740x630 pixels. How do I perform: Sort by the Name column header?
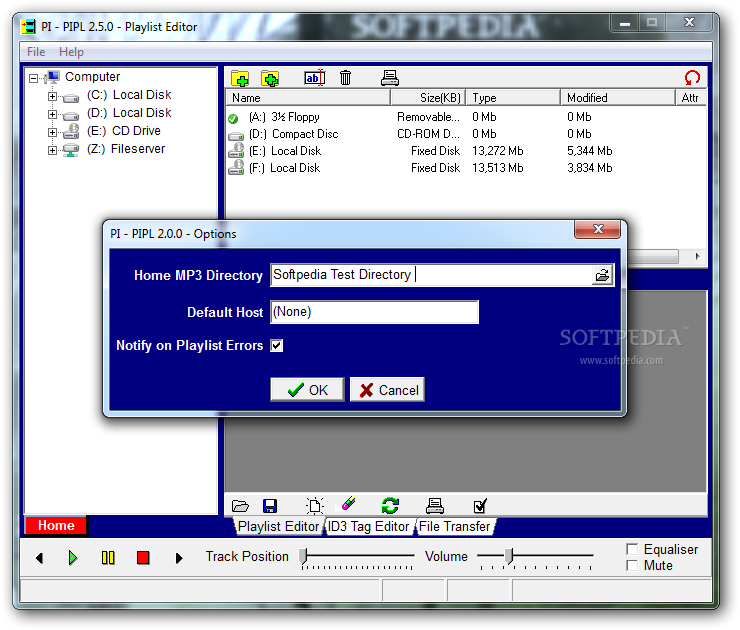(308, 98)
